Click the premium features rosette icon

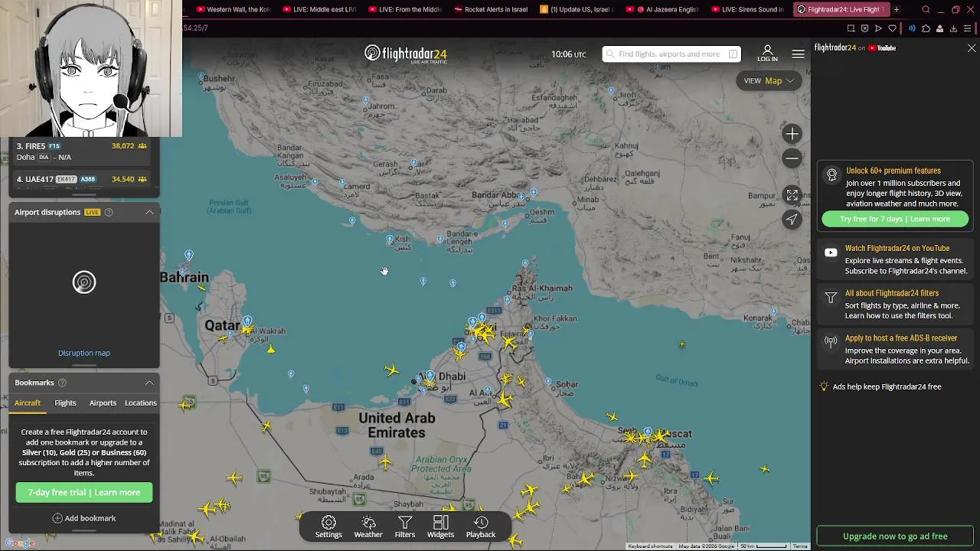[831, 175]
